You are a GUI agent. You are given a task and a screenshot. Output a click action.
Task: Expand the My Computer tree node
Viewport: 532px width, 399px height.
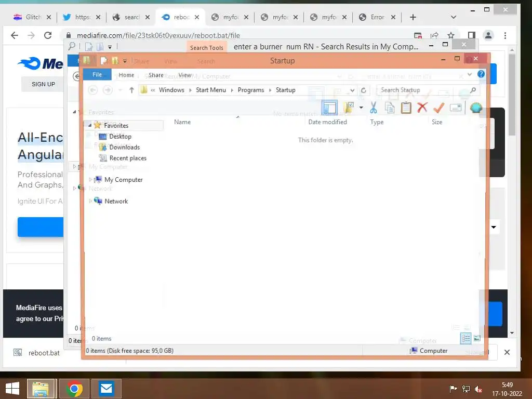(90, 179)
